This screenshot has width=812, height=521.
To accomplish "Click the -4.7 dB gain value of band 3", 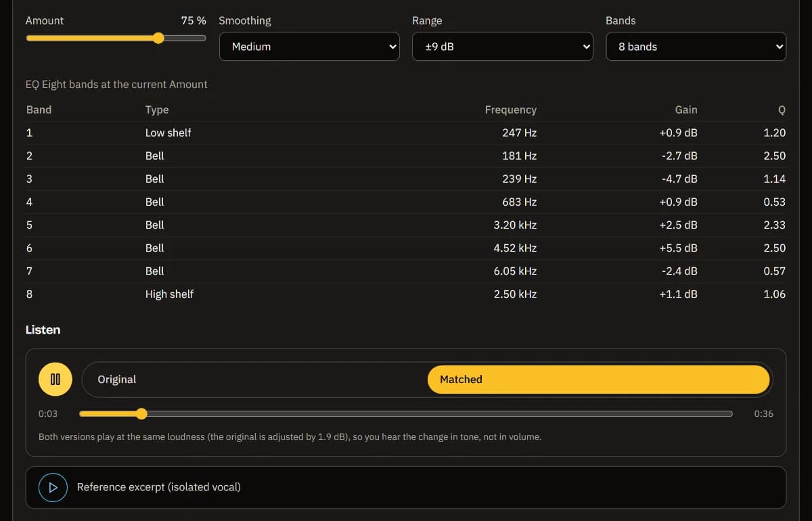I will click(678, 179).
